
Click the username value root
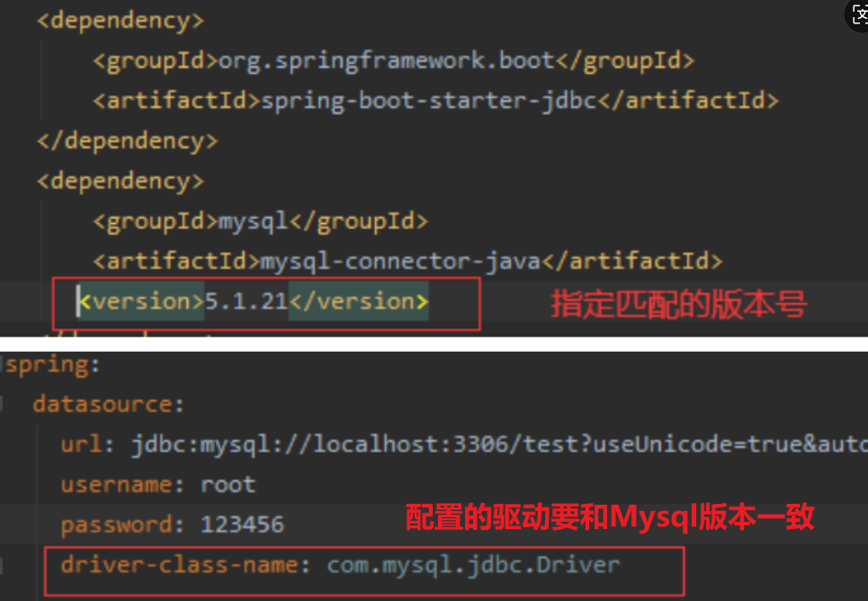[x=228, y=485]
